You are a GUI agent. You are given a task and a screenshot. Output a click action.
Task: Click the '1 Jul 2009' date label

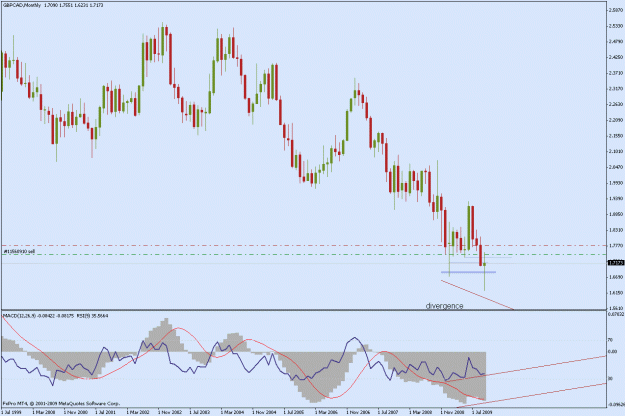(482, 412)
